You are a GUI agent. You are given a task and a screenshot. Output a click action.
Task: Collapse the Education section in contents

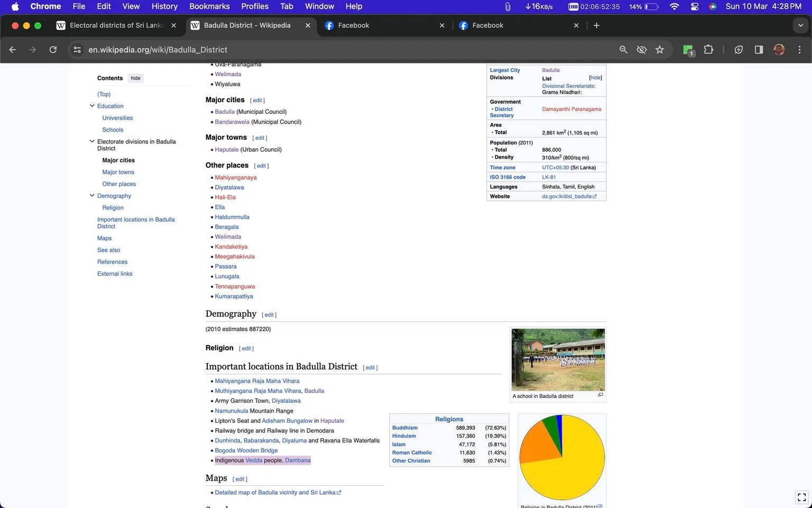92,106
